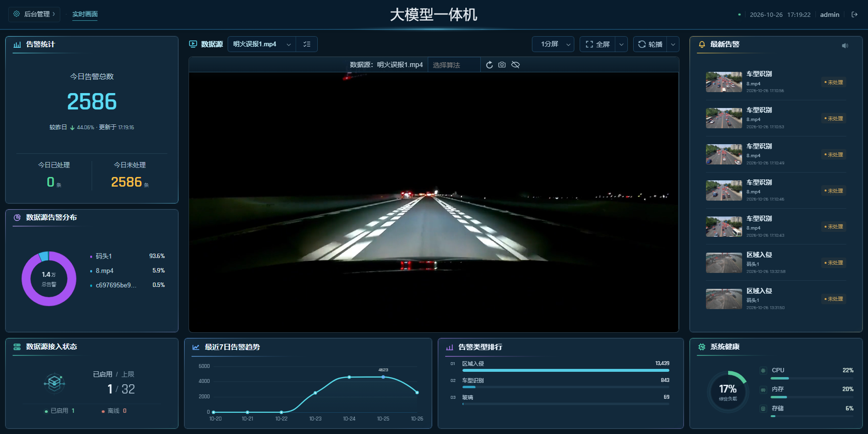Take a snapshot using the camera icon
Image resolution: width=868 pixels, height=434 pixels.
[502, 65]
